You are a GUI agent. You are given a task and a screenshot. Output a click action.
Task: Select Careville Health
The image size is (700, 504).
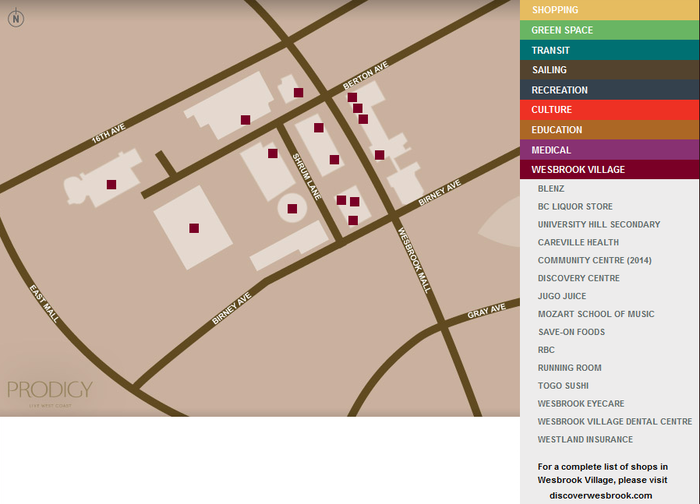point(578,242)
